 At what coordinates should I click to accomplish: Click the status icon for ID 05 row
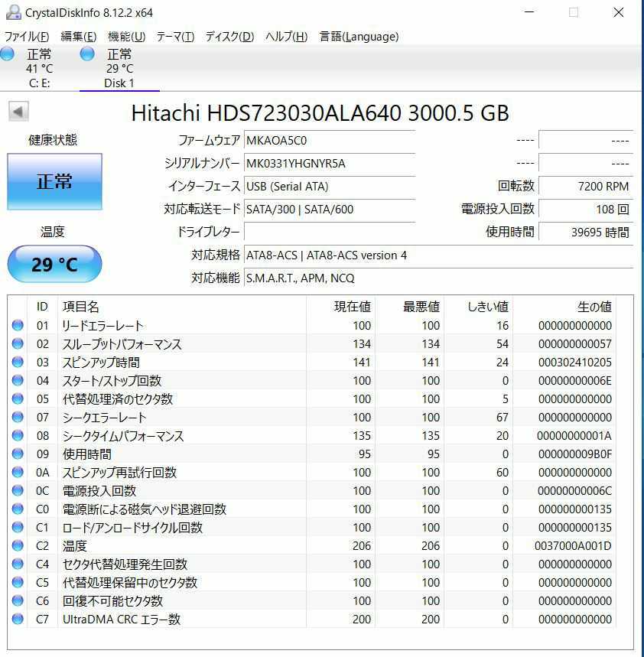tap(18, 398)
